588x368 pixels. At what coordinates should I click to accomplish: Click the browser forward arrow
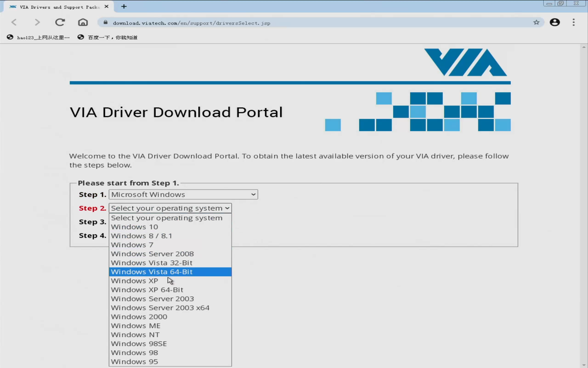pyautogui.click(x=37, y=22)
